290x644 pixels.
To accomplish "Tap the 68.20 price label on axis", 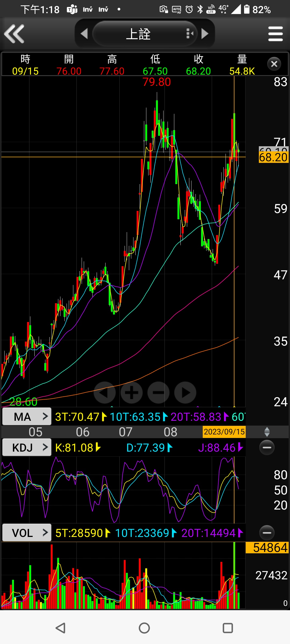I will tap(273, 158).
